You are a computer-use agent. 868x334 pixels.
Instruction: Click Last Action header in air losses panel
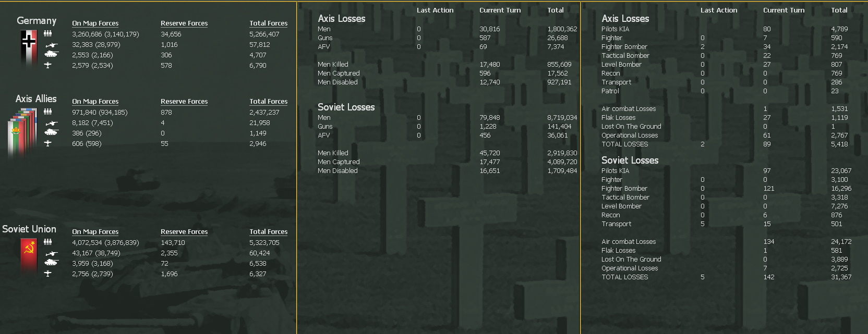pyautogui.click(x=719, y=10)
